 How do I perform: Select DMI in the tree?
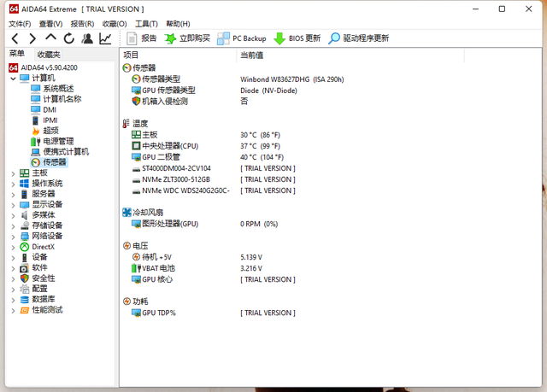tap(44, 110)
